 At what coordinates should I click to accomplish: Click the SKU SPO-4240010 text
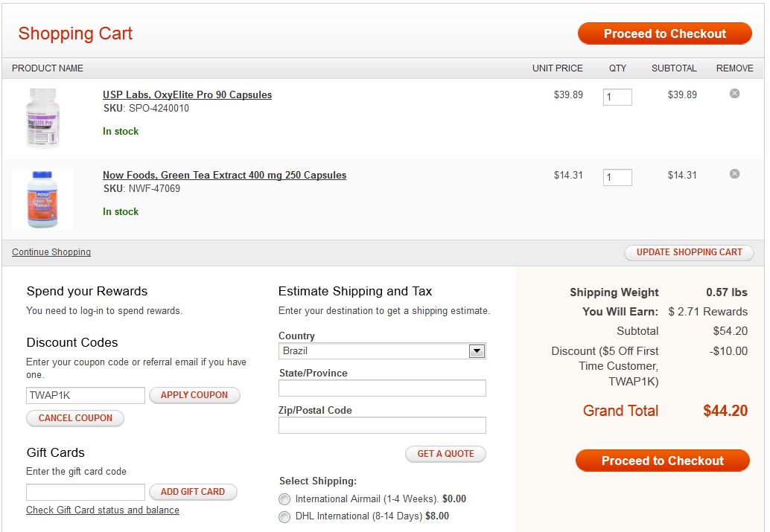tap(146, 108)
